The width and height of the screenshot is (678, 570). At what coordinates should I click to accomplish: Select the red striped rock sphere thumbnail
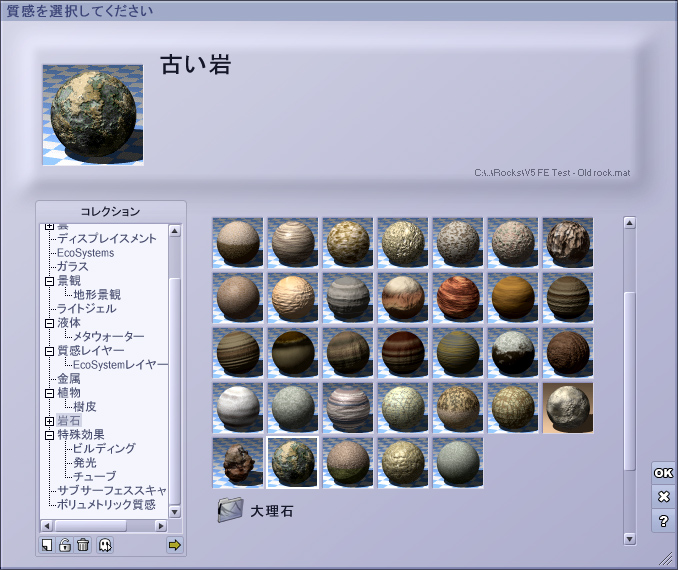[x=458, y=297]
